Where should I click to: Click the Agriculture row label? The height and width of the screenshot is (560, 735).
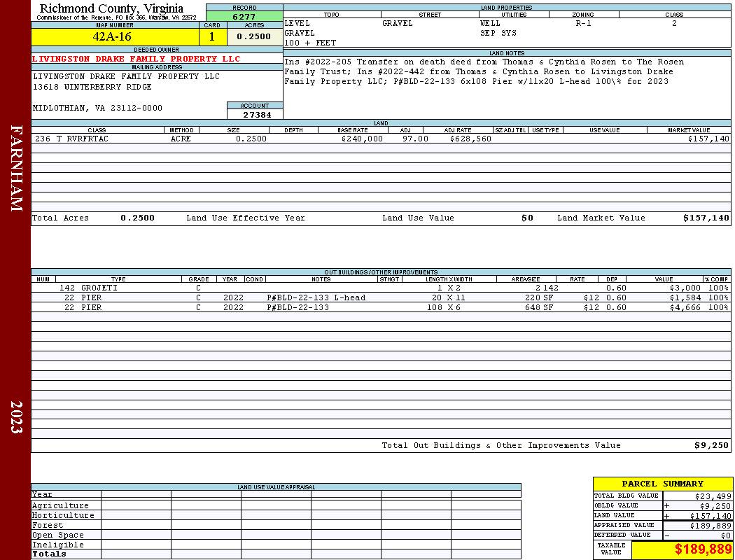[x=60, y=505]
